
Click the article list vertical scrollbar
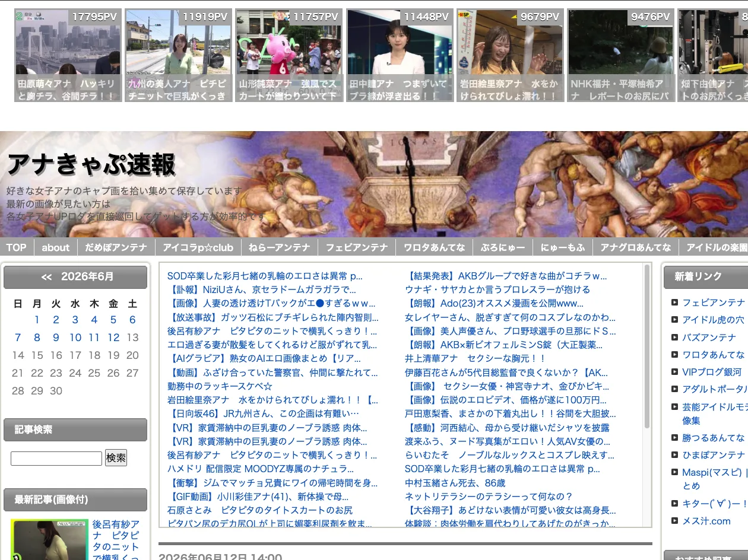647,346
